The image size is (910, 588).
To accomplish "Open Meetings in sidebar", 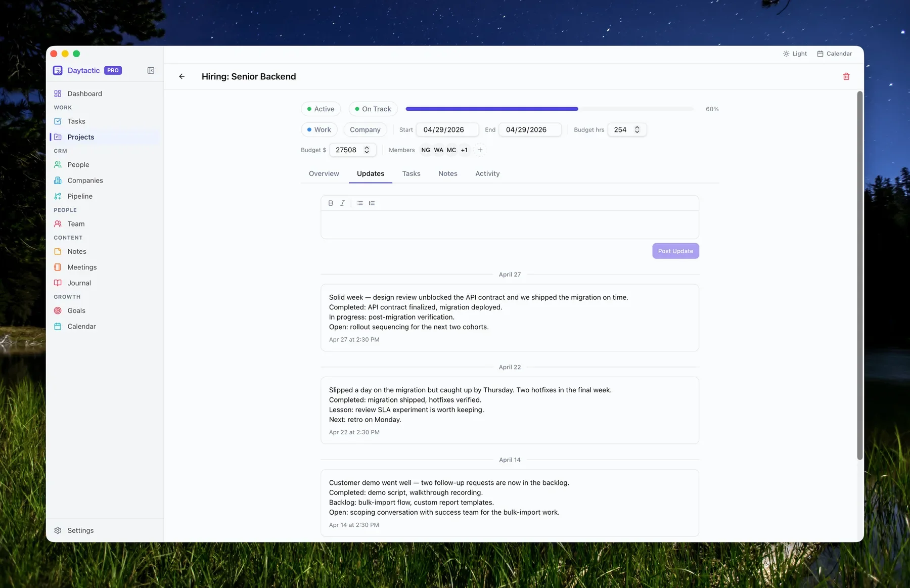I will pos(105,267).
